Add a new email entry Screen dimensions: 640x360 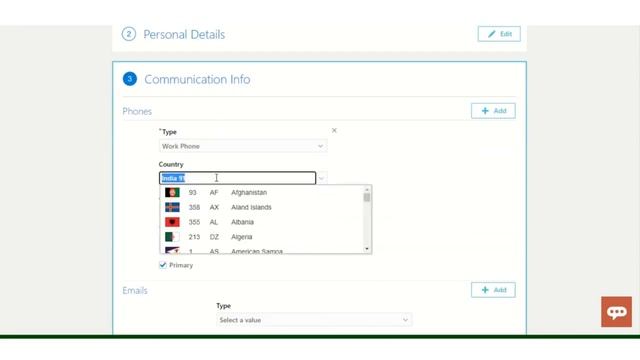[493, 290]
